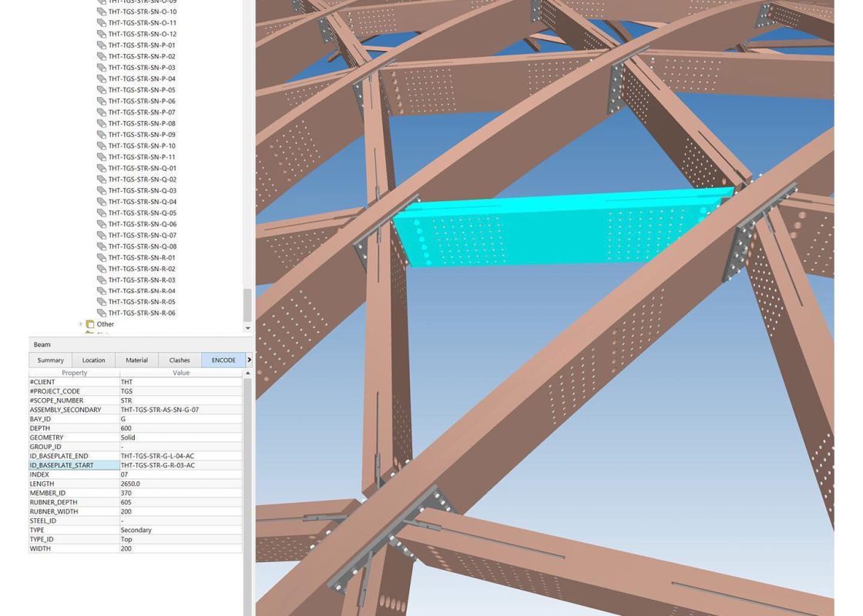Click the Property column header

pyautogui.click(x=75, y=373)
